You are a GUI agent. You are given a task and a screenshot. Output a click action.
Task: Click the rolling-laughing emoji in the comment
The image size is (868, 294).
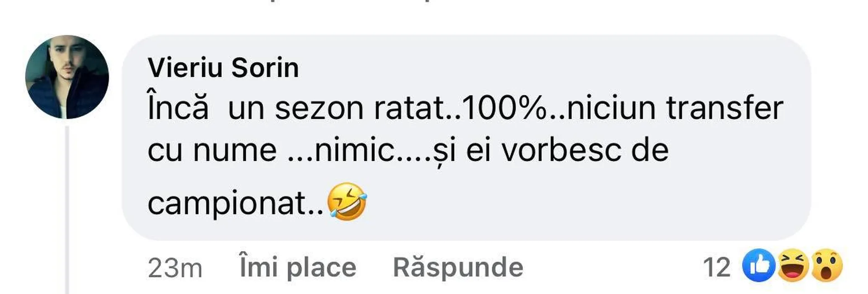tap(347, 202)
